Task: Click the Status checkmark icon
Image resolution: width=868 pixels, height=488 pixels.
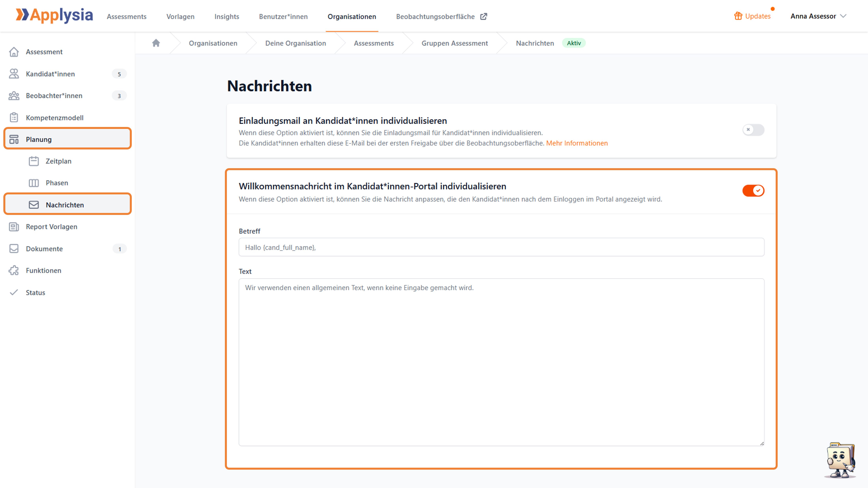Action: 14,292
